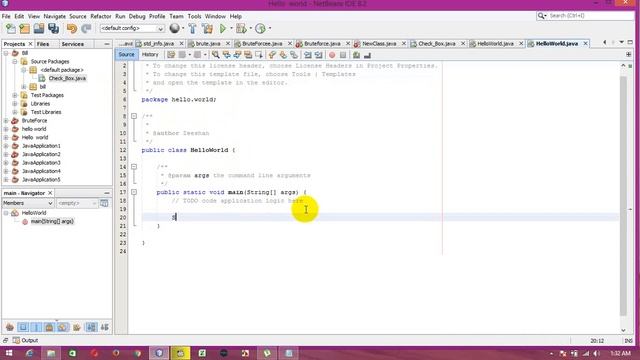Click the Open Project toolbar icon
The image size is (640, 360).
tap(39, 29)
